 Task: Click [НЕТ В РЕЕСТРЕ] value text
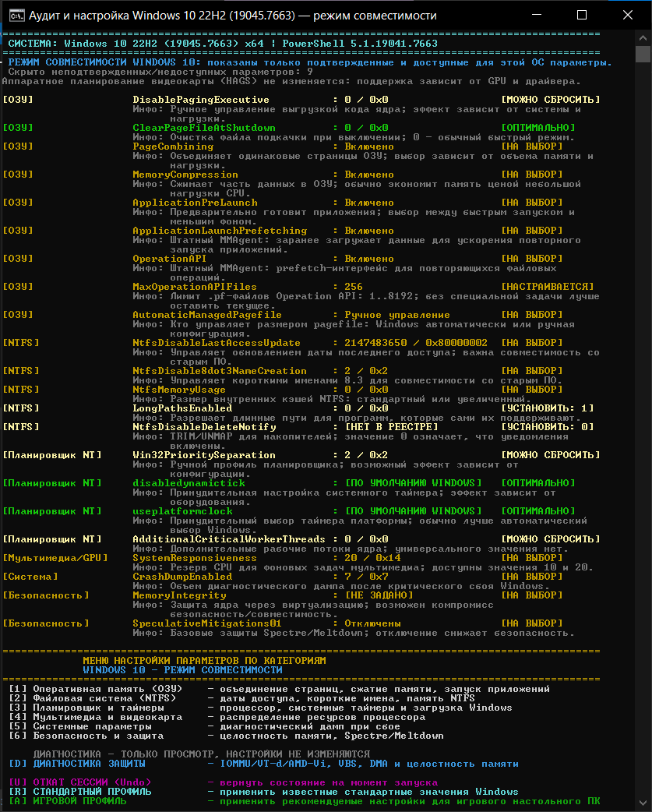click(x=391, y=427)
